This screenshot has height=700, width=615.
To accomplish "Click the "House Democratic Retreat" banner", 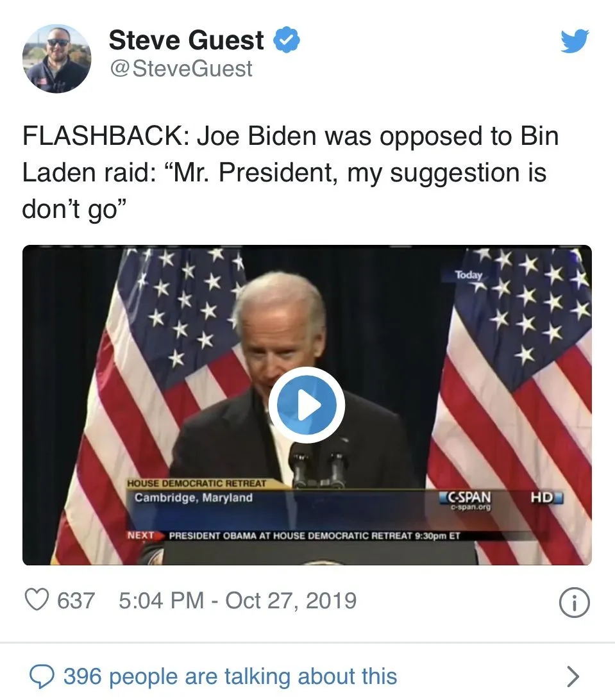I will (x=196, y=483).
